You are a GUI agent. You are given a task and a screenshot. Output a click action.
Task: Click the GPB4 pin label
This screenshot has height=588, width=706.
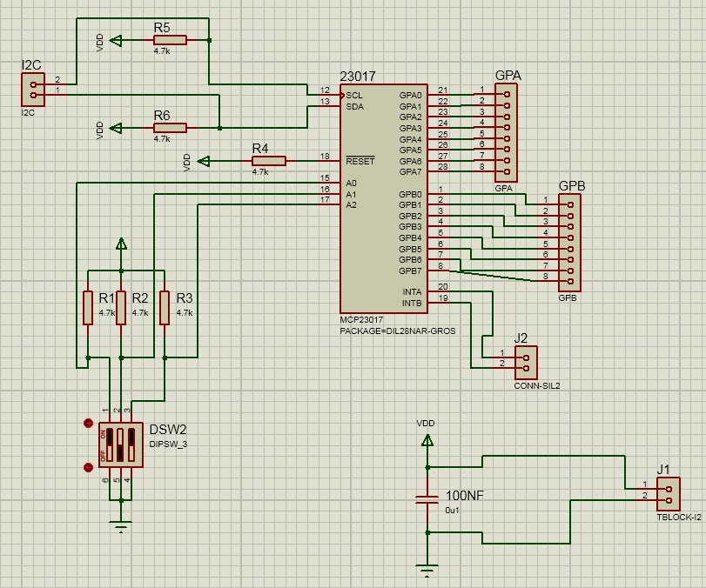(x=411, y=237)
